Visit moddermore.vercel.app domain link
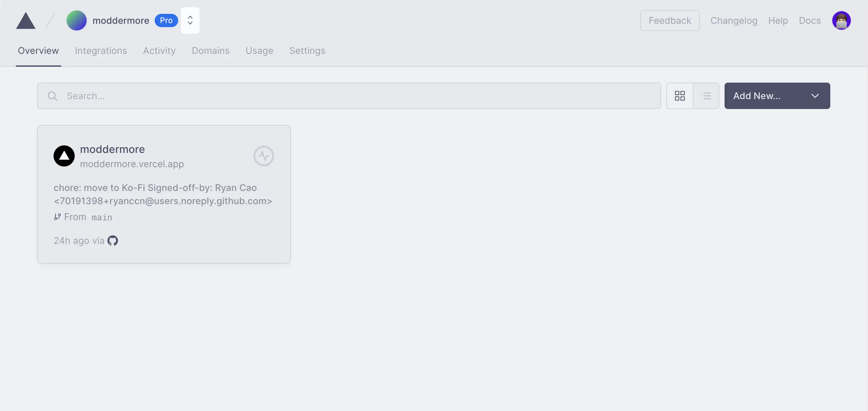 (x=132, y=164)
